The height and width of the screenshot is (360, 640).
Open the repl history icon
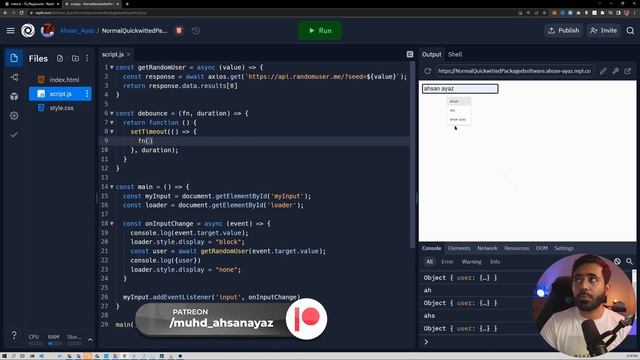click(x=196, y=31)
